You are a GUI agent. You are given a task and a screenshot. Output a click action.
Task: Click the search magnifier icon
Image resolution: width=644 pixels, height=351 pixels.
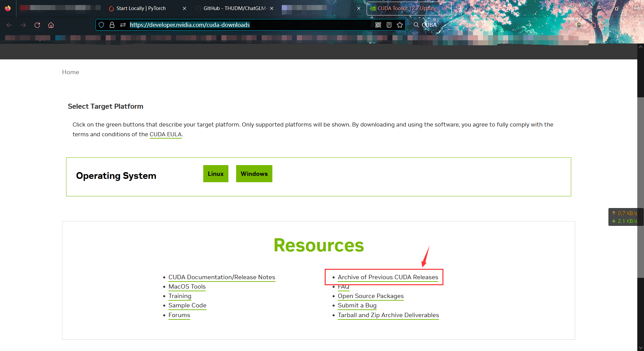[416, 25]
